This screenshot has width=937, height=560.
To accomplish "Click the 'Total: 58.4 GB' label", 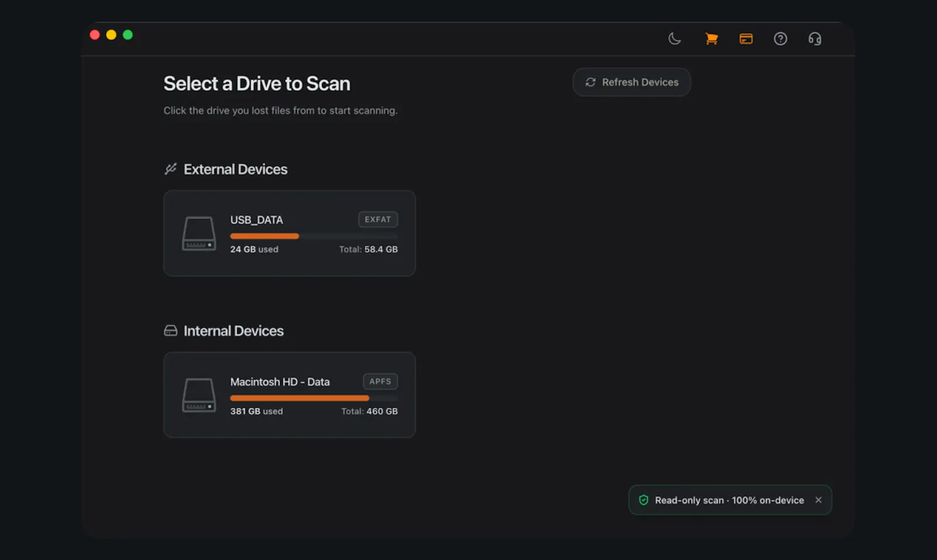I will coord(368,249).
